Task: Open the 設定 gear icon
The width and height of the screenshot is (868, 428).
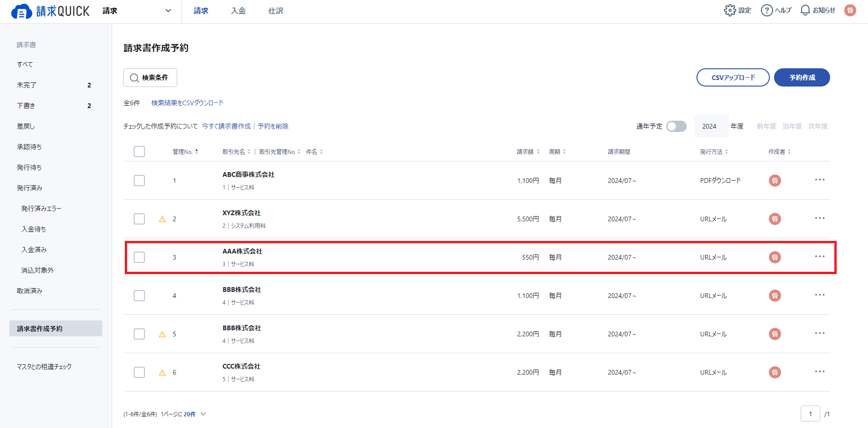Action: (730, 10)
